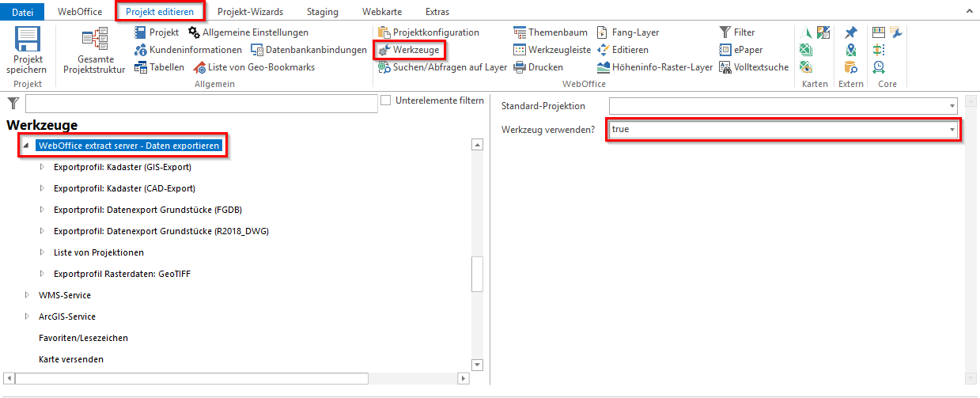Enable the Unterelemente filtern checkbox
The width and height of the screenshot is (980, 398).
pyautogui.click(x=386, y=100)
